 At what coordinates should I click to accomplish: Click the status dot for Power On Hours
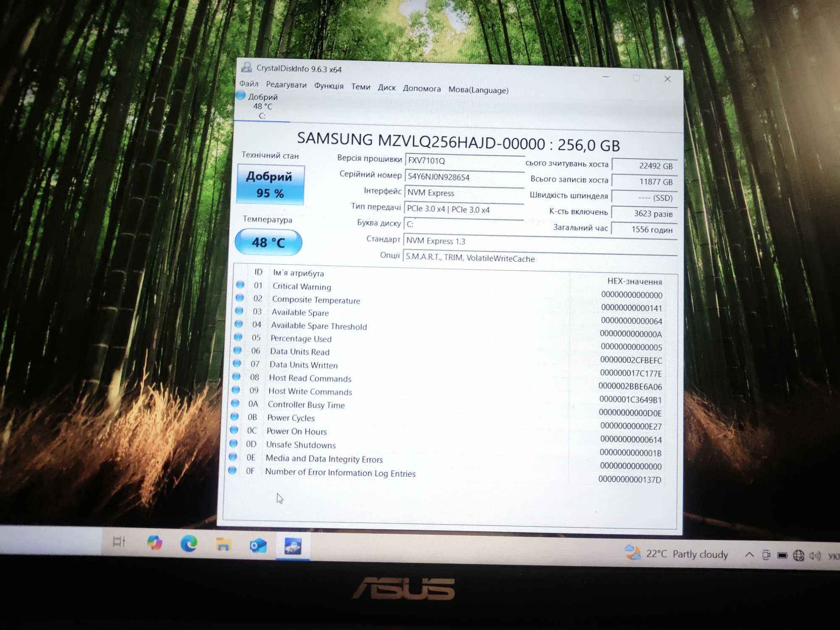234,430
